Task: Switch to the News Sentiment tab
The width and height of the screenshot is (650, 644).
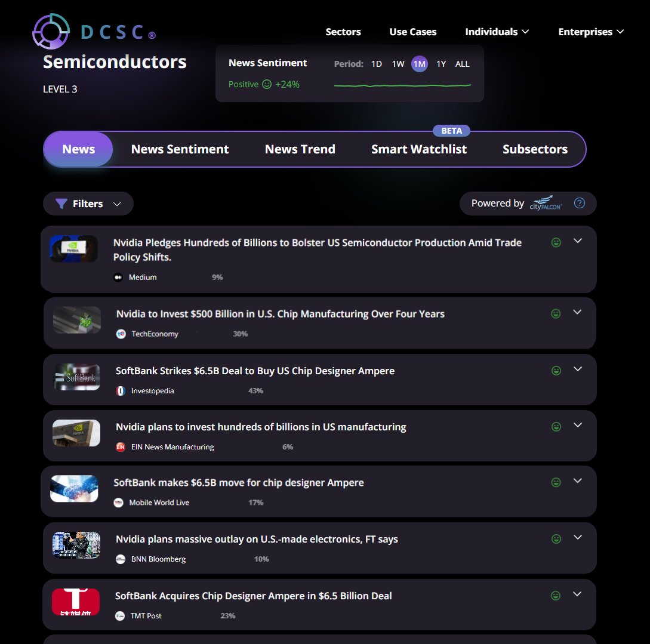Action: tap(180, 149)
